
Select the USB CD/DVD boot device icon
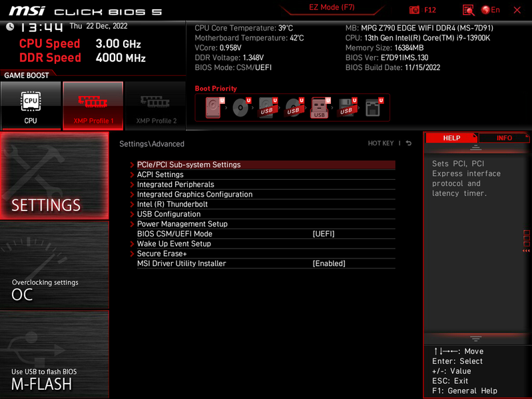pyautogui.click(x=294, y=107)
